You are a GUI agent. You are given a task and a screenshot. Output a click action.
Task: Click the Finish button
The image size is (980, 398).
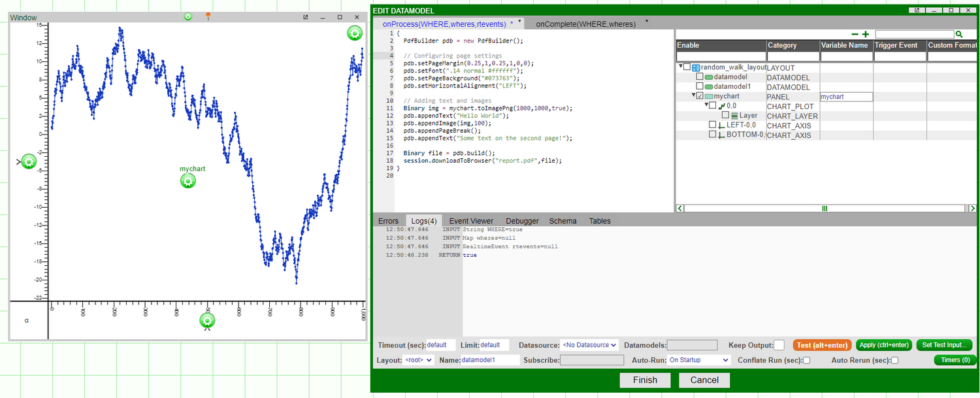[645, 380]
